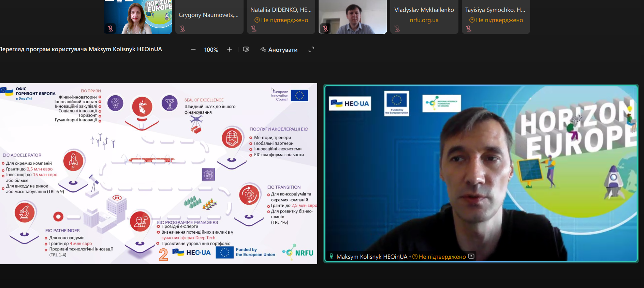This screenshot has height=288, width=644.
Task: Click Maksym Kolisnyk HEOinUA name on speaker video
Action: coord(372,257)
